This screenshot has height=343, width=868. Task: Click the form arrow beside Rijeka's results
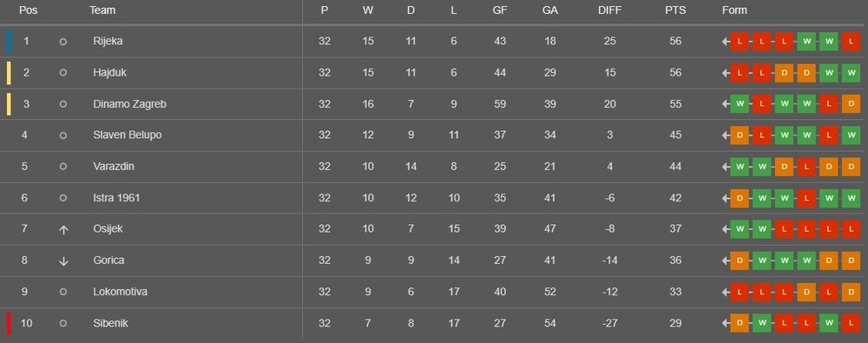726,42
